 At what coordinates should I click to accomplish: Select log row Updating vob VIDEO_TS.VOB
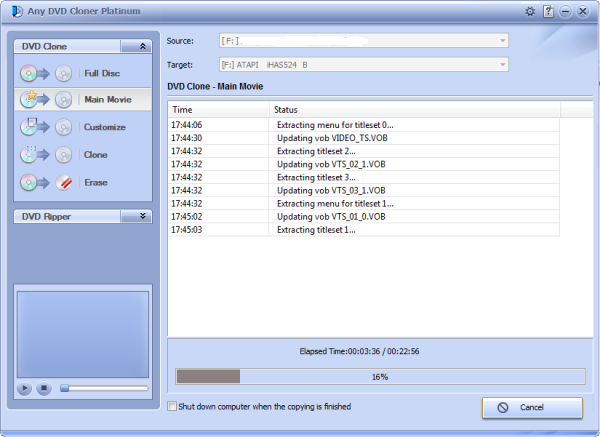[x=364, y=138]
